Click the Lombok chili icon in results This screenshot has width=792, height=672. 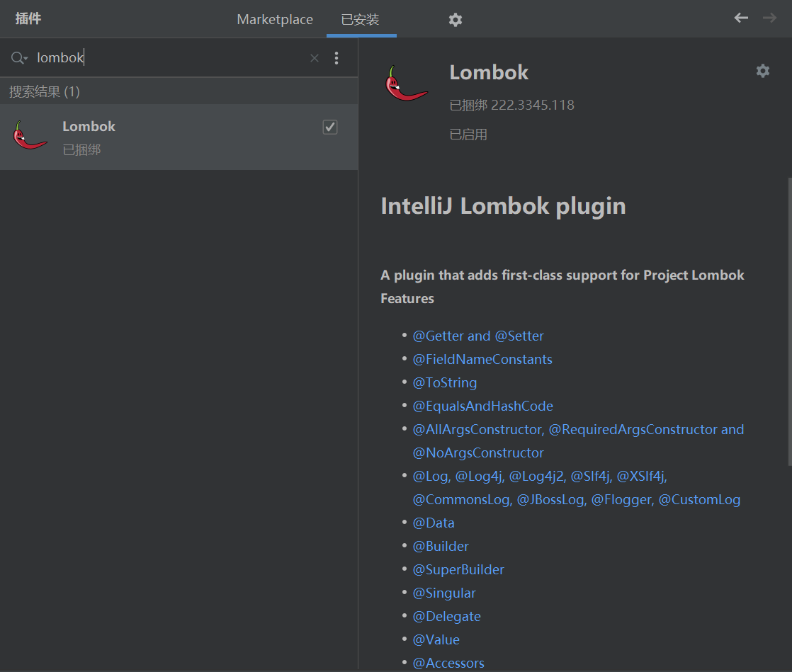(30, 136)
